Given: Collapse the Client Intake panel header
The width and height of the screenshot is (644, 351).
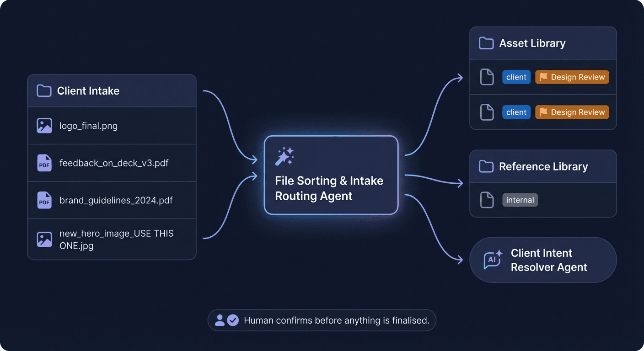Looking at the screenshot, I should (112, 90).
